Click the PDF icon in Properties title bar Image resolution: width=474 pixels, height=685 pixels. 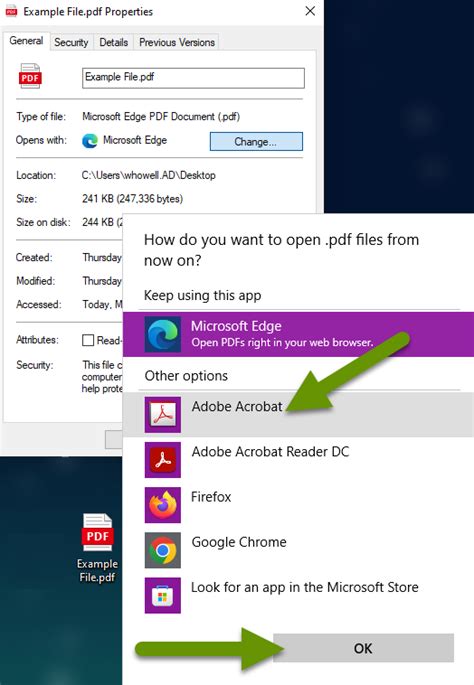pos(11,11)
